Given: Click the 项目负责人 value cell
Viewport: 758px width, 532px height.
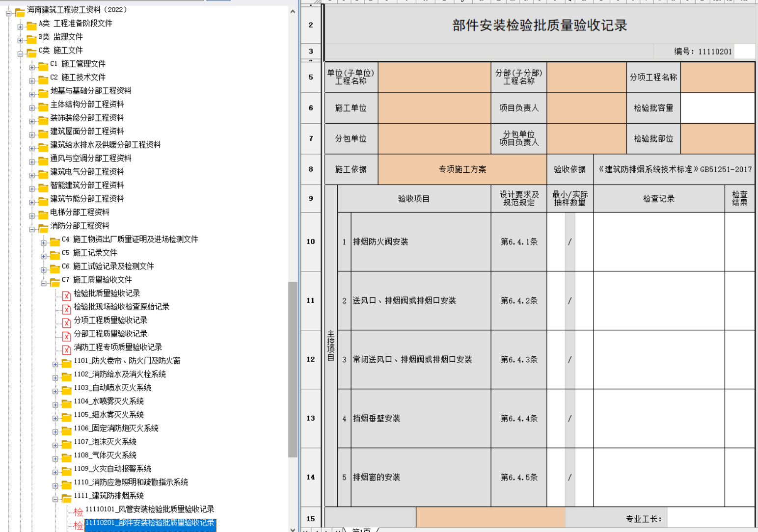Looking at the screenshot, I should click(587, 108).
